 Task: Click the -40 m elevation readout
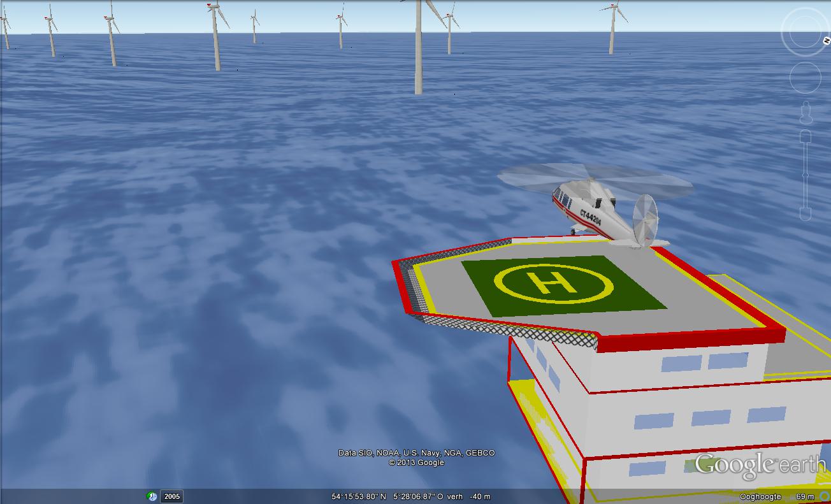[x=479, y=496]
